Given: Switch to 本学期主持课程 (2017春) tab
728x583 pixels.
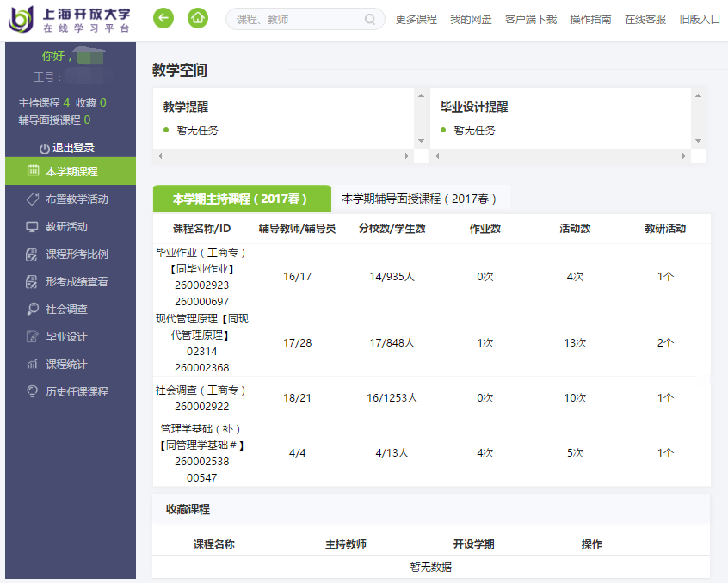Looking at the screenshot, I should pyautogui.click(x=242, y=199).
